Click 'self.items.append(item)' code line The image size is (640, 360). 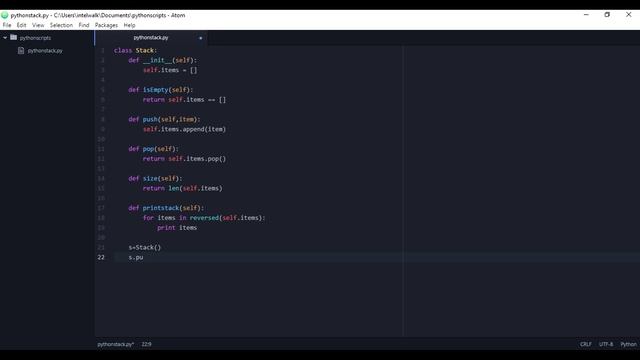coord(184,129)
